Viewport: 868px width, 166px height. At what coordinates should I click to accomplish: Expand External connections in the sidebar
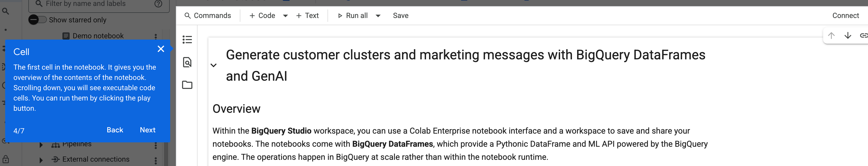[x=41, y=159]
